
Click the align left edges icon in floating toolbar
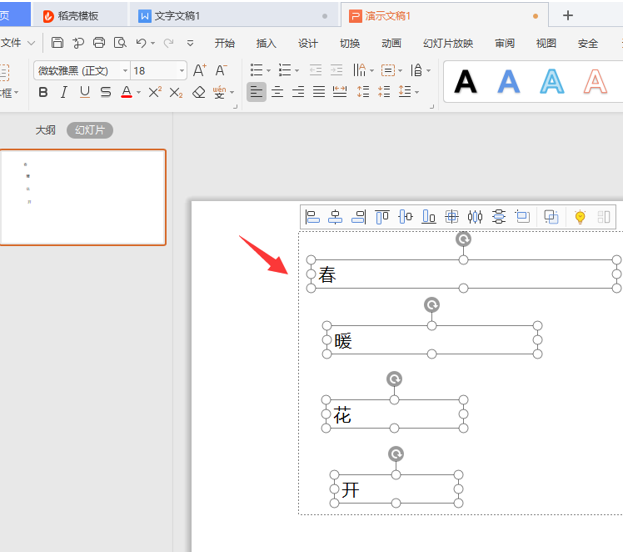click(x=312, y=216)
